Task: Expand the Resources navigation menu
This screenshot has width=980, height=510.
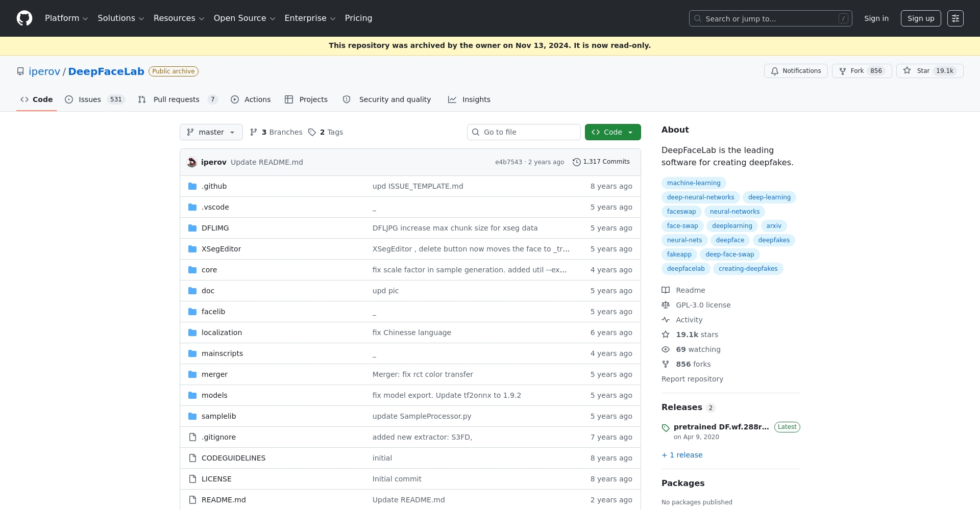Action: 178,18
